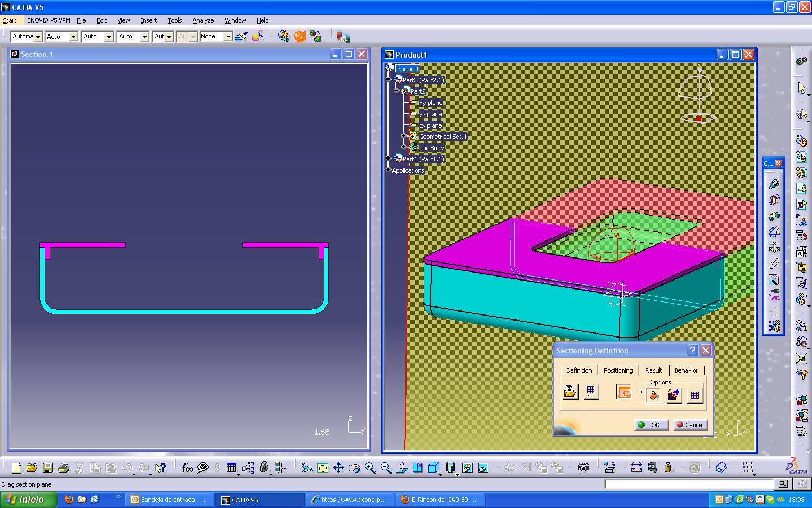The height and width of the screenshot is (508, 812).
Task: Click the Zoom Out magnifier
Action: click(x=386, y=468)
